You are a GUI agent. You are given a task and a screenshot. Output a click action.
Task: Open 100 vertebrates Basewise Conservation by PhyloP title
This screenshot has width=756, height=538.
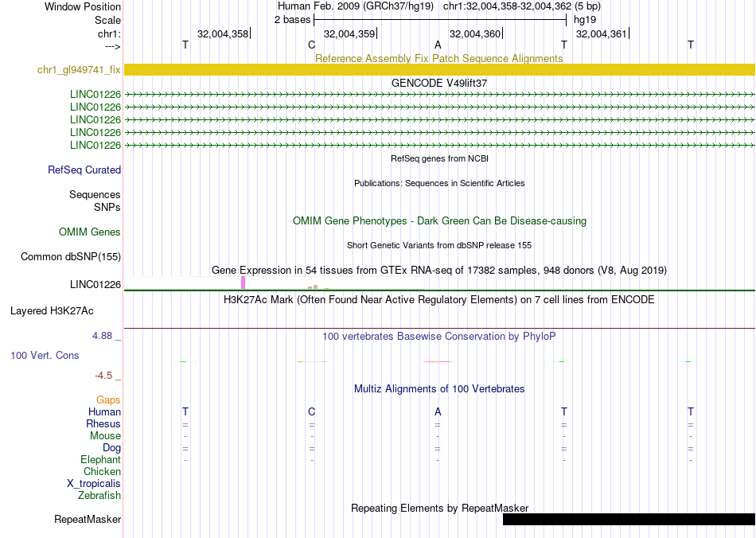(x=438, y=337)
